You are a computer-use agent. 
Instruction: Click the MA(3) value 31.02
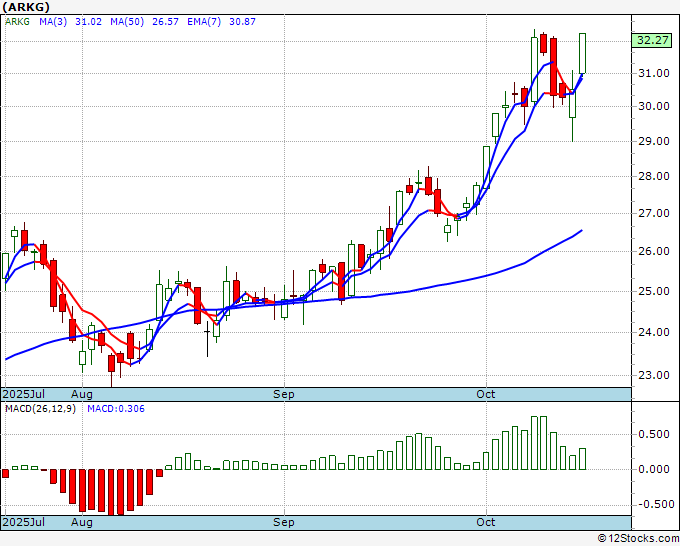pyautogui.click(x=88, y=21)
